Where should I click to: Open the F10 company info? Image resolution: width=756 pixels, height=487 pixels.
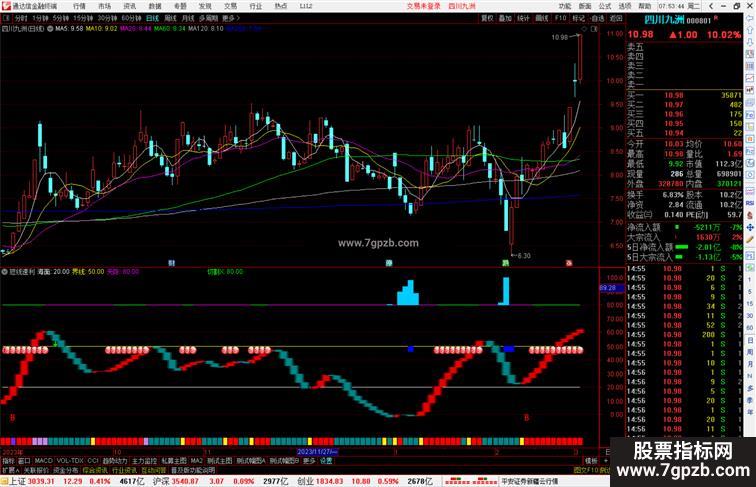tap(560, 18)
